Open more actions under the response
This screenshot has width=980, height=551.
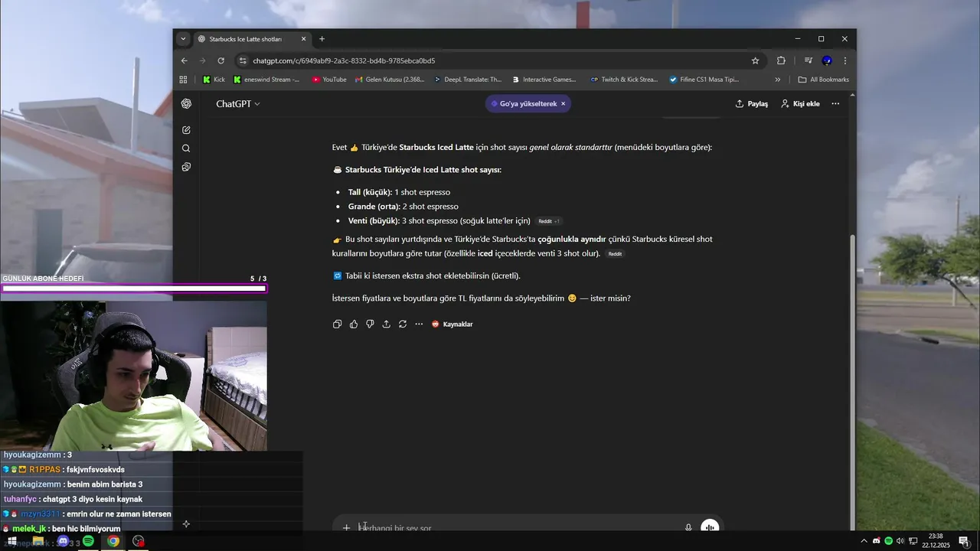coord(419,324)
